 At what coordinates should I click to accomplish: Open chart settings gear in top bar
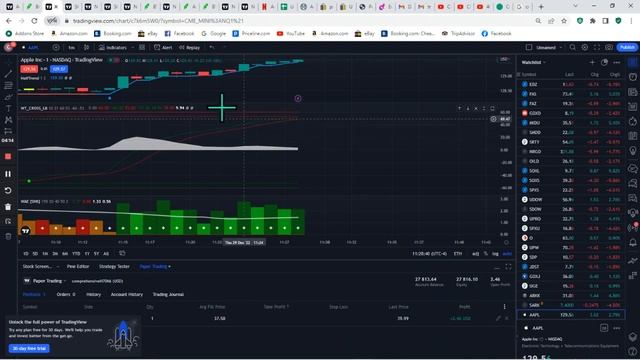585,48
